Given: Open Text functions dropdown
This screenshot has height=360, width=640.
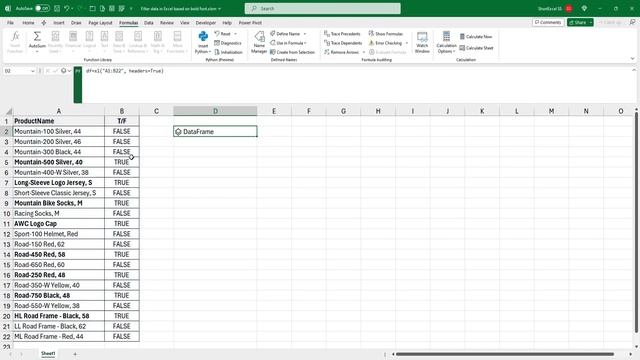Looking at the screenshot, I should click(104, 42).
